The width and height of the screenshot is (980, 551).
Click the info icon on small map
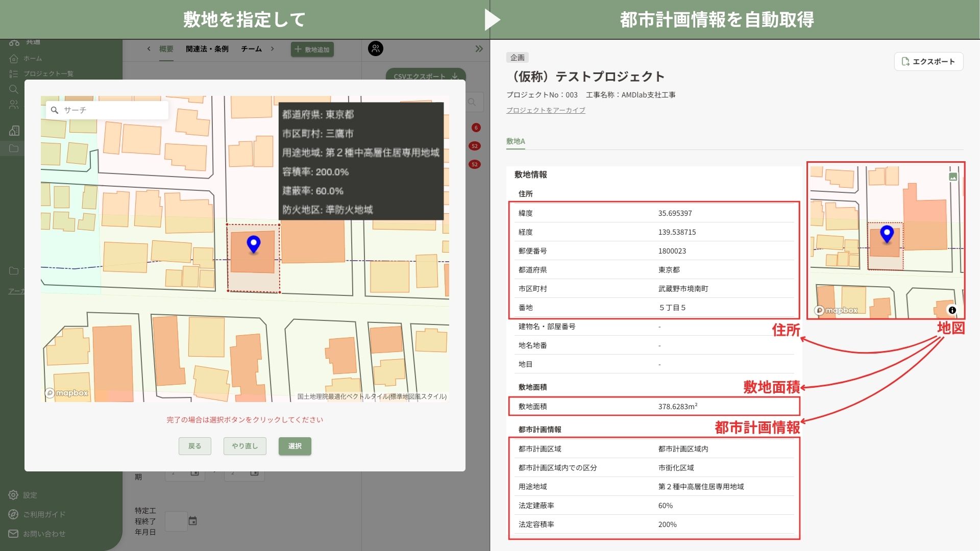pos(952,310)
